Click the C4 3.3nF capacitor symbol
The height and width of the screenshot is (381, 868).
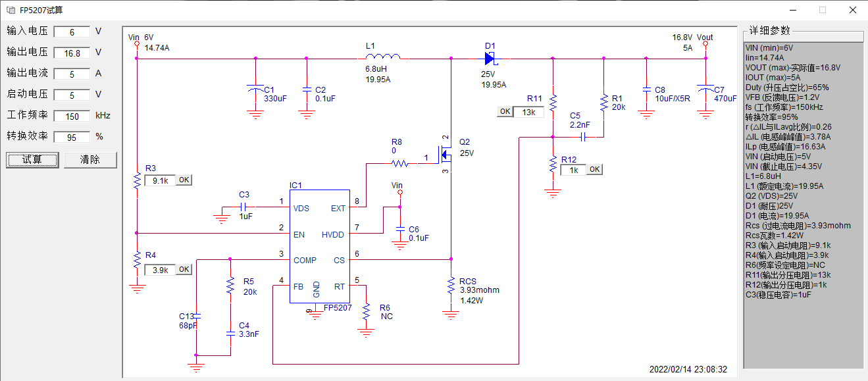point(230,334)
